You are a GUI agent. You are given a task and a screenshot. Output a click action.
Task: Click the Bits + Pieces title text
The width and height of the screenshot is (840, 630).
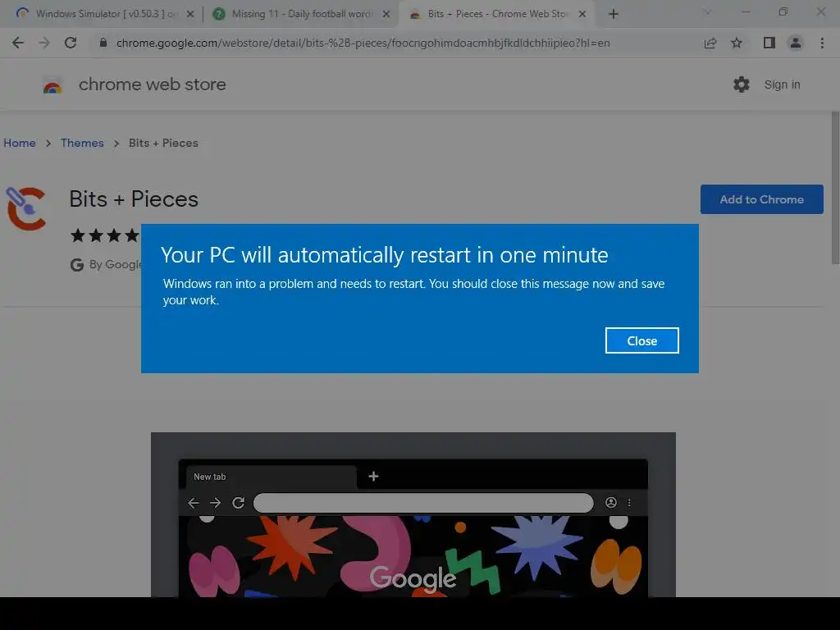click(134, 199)
